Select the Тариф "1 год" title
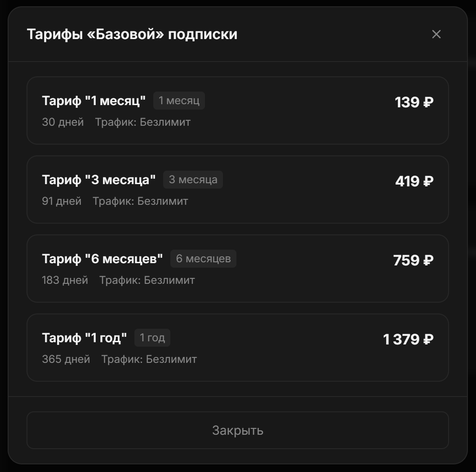476x472 pixels. coord(85,338)
